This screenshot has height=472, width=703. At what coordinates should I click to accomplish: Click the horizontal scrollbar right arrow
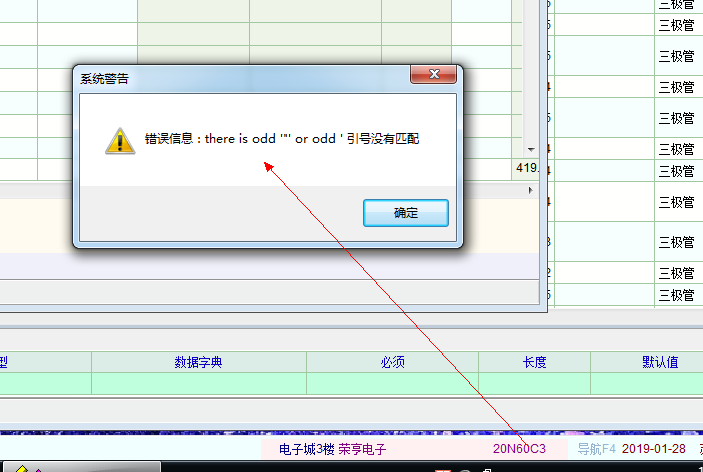point(530,189)
